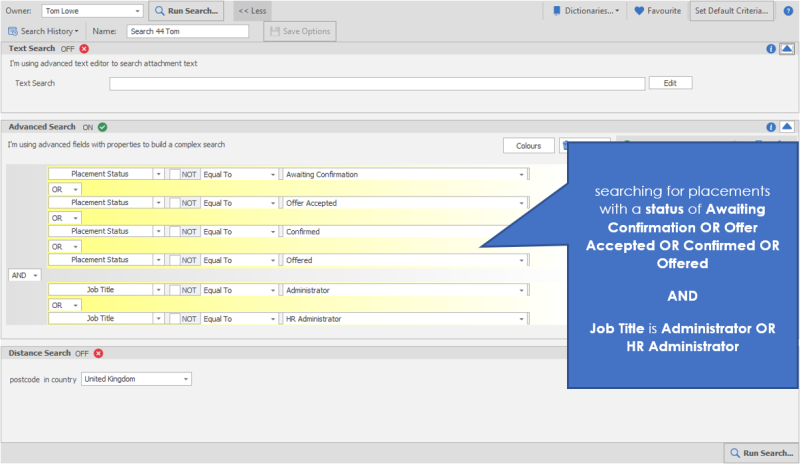Image resolution: width=800 pixels, height=464 pixels.
Task: Tick NOT checkbox for HR Administrator row
Action: click(x=174, y=319)
